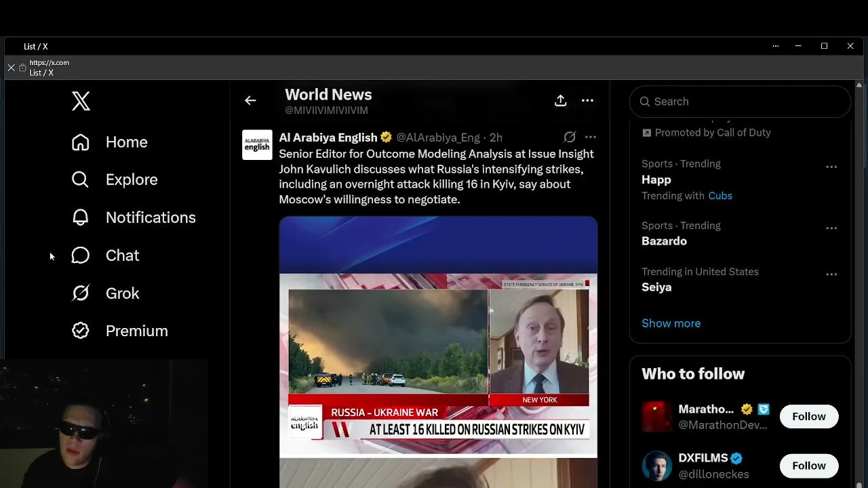
Task: Open the @AlArabiya_Eng handle link
Action: tap(438, 138)
